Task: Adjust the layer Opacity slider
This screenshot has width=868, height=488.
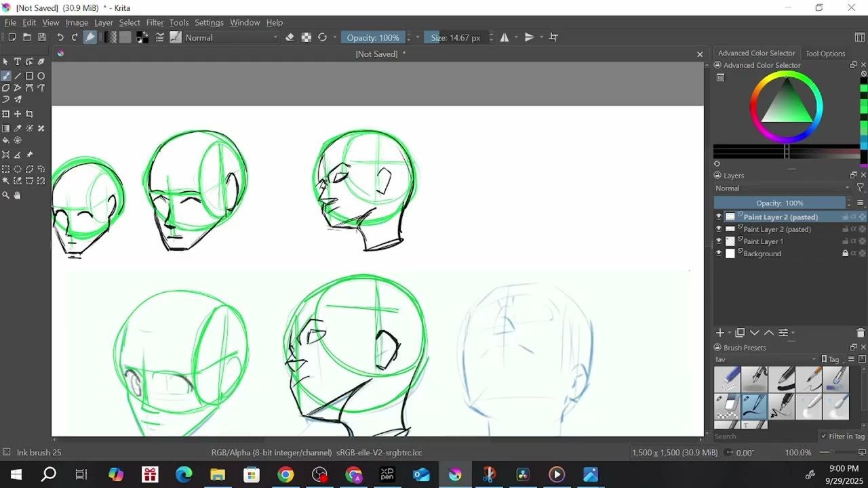Action: tap(780, 203)
